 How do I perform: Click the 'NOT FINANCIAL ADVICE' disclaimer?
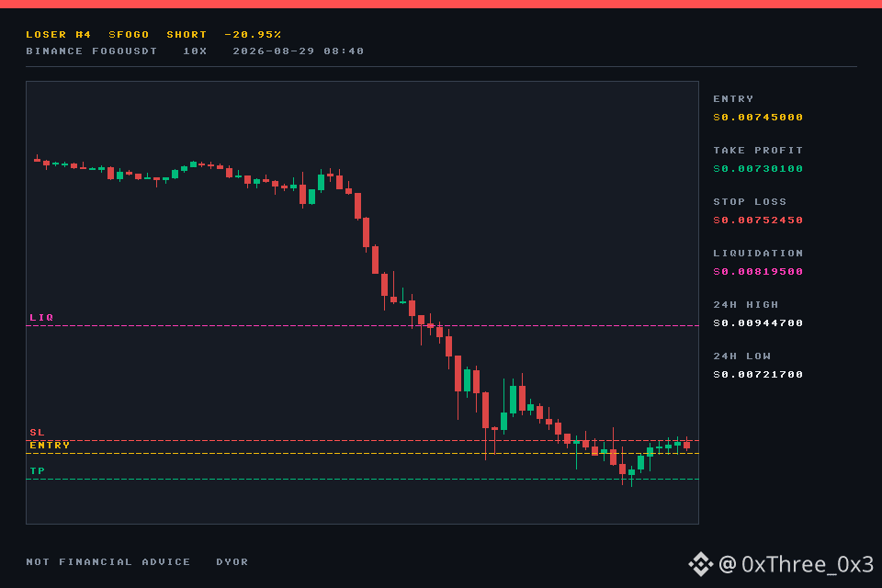108,562
